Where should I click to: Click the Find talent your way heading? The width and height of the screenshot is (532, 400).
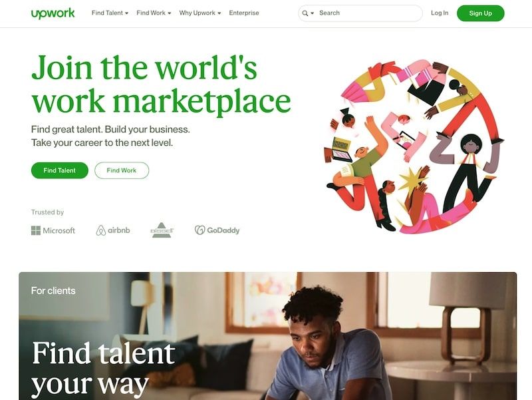(104, 369)
